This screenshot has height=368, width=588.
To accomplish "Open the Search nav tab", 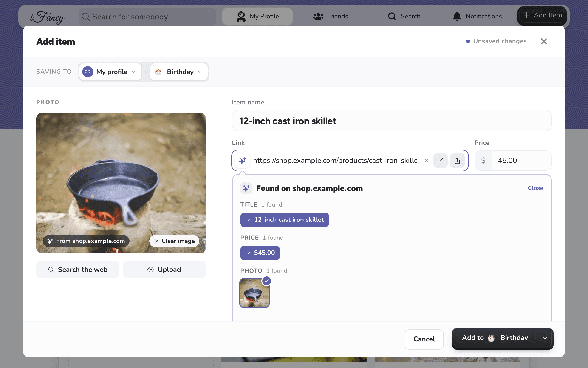I will click(404, 16).
